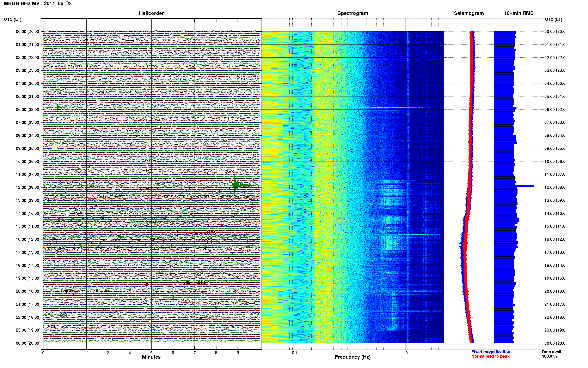Screen dimensions: 588x368
Task: Click left axis label 05:00 (01:00)
Action: tap(28, 96)
